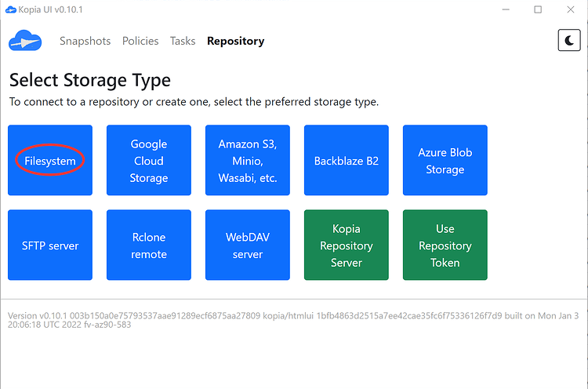
Task: Select WebDAV server option
Action: 248,245
